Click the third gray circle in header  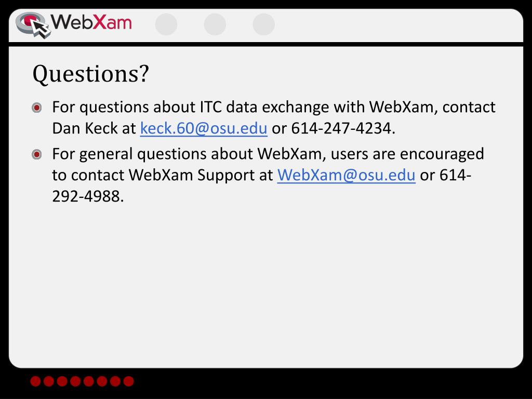coord(264,24)
